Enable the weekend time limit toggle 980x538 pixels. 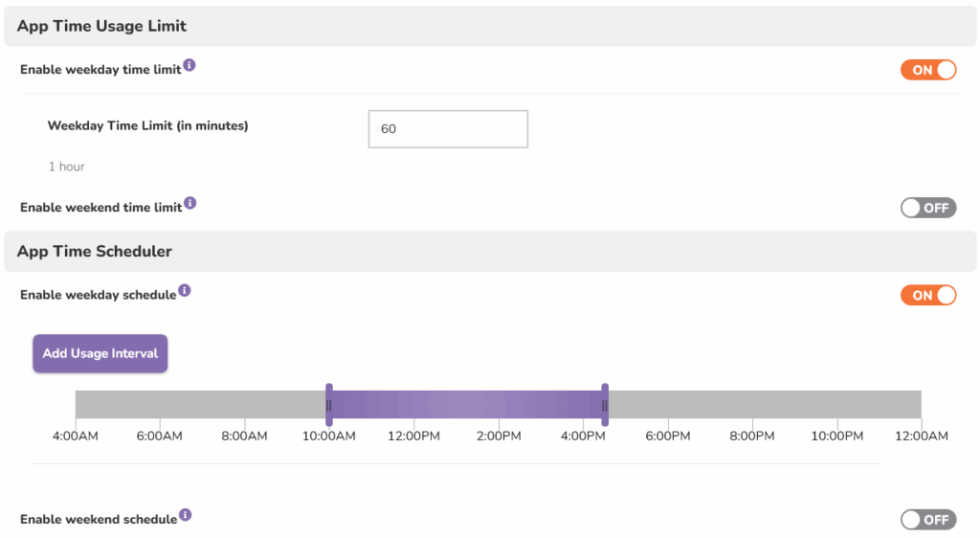[927, 208]
